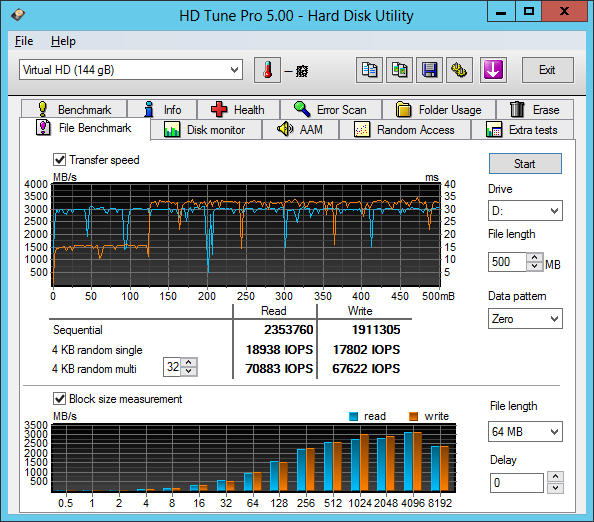The image size is (594, 522).
Task: Maximize the HD Tune Pro window
Action: [528, 11]
